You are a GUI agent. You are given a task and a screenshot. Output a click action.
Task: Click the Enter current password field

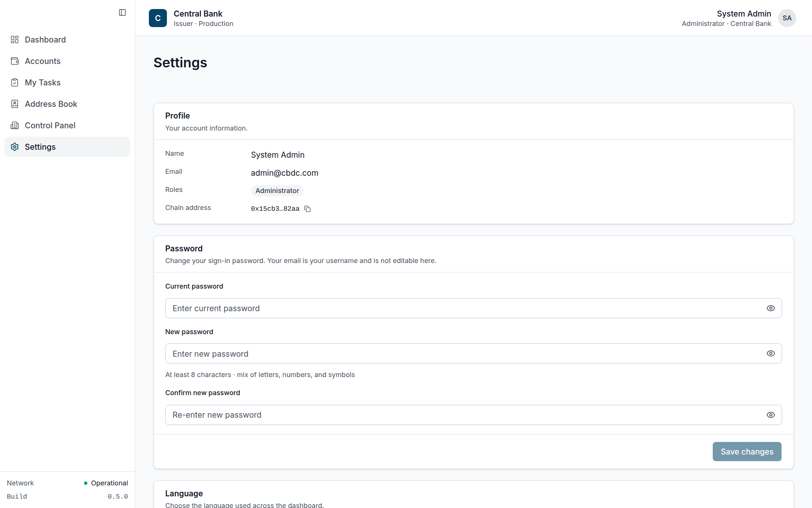click(x=473, y=308)
